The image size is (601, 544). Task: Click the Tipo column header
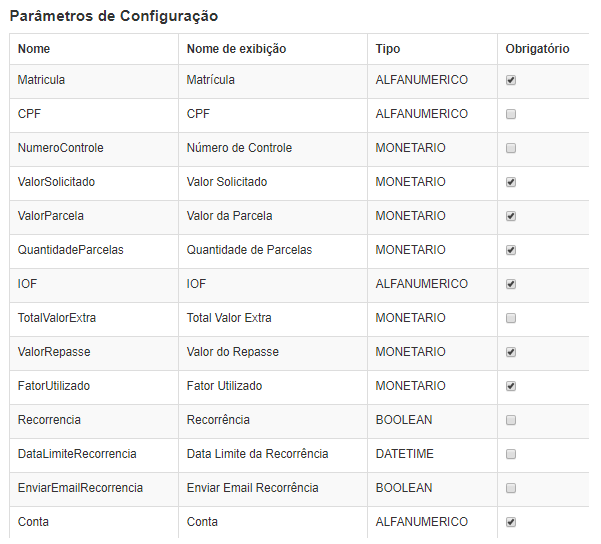point(388,49)
